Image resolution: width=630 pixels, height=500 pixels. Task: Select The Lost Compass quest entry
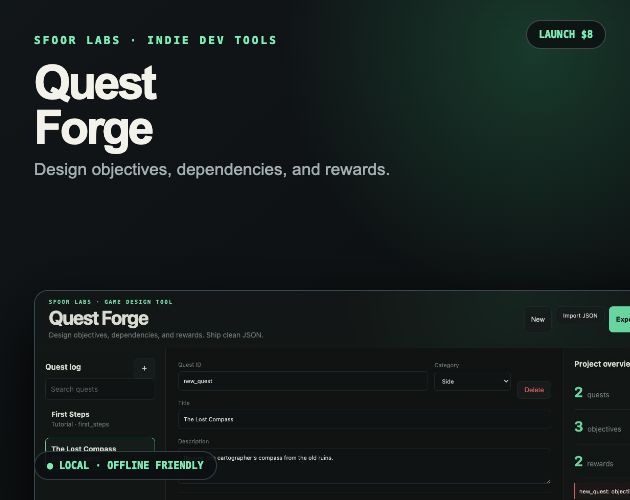click(x=100, y=446)
